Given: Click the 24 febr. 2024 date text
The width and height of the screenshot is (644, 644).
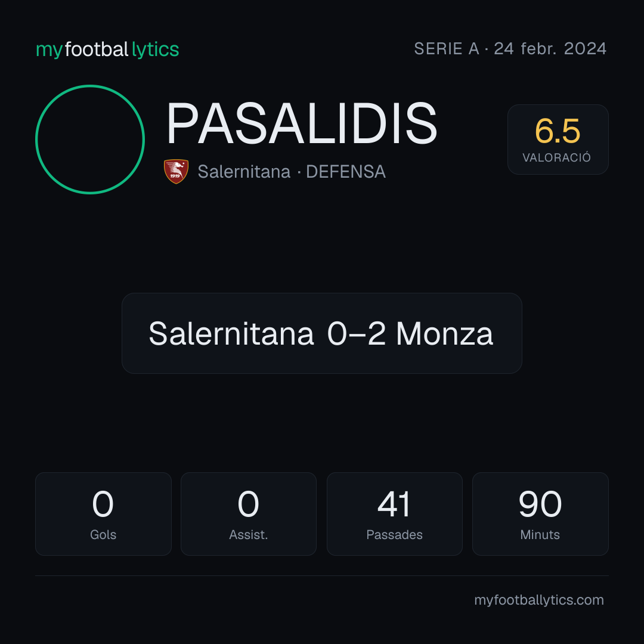Looking at the screenshot, I should (550, 49).
